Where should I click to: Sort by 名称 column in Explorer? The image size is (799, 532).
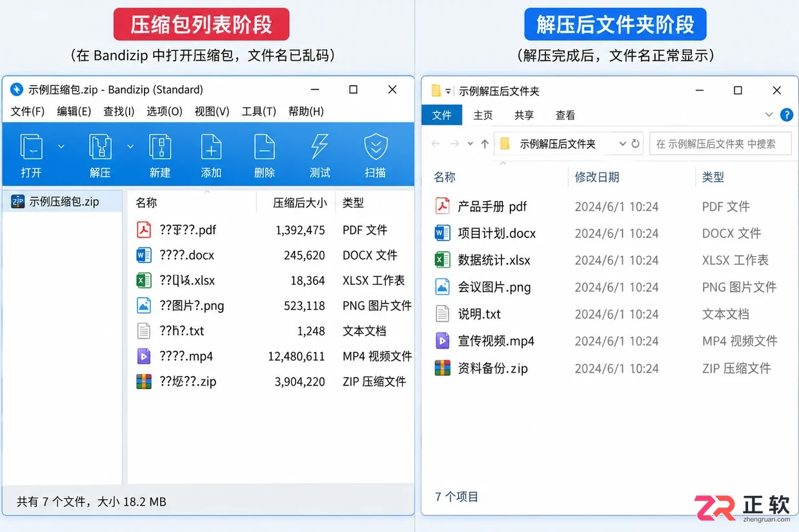pos(445,177)
